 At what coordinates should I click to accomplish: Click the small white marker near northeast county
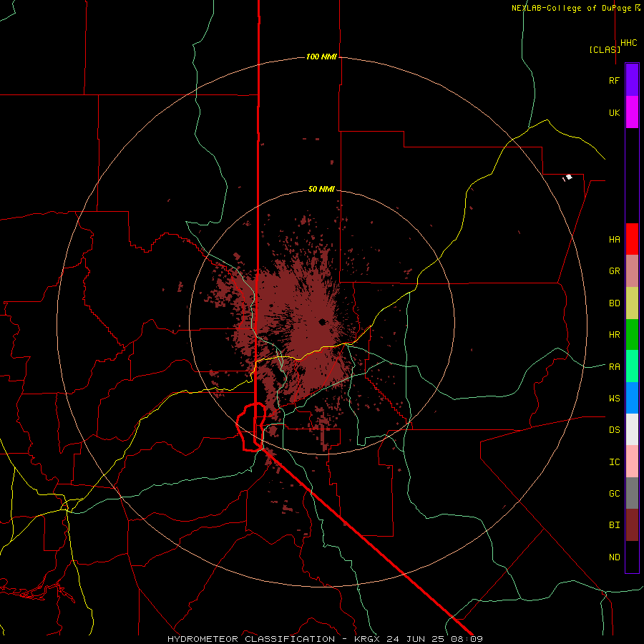567,178
